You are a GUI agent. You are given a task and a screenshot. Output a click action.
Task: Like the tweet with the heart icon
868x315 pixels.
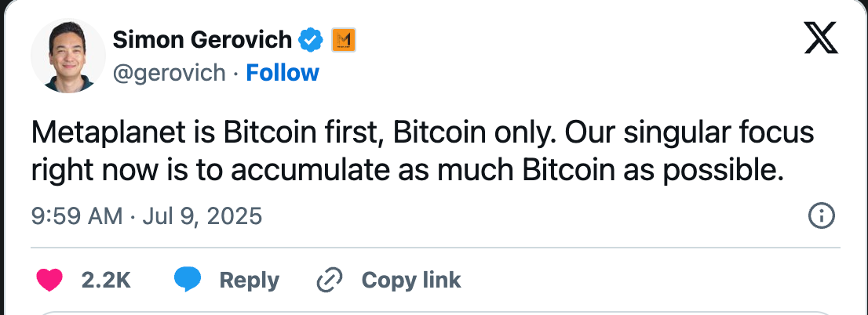tap(49, 280)
